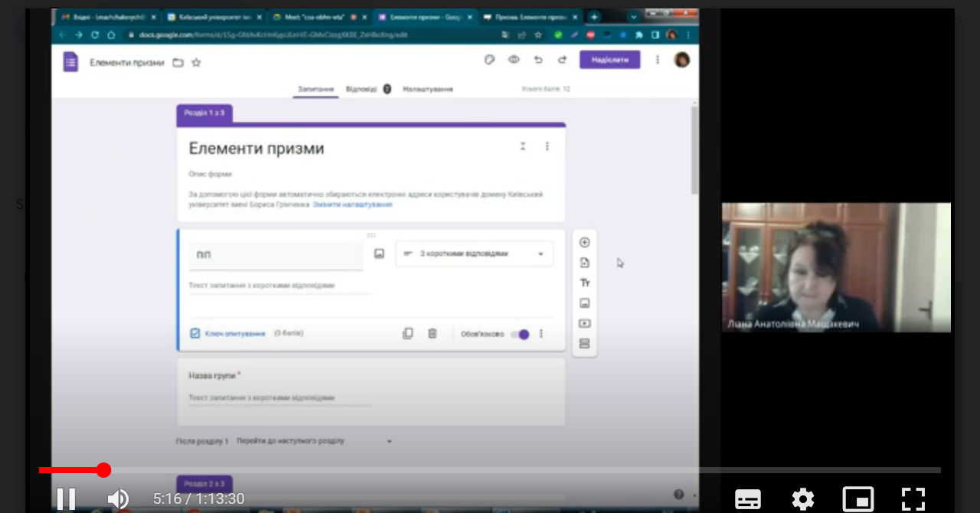Image resolution: width=980 pixels, height=513 pixels.
Task: Delete the 'пп' question with trash icon
Action: point(433,333)
